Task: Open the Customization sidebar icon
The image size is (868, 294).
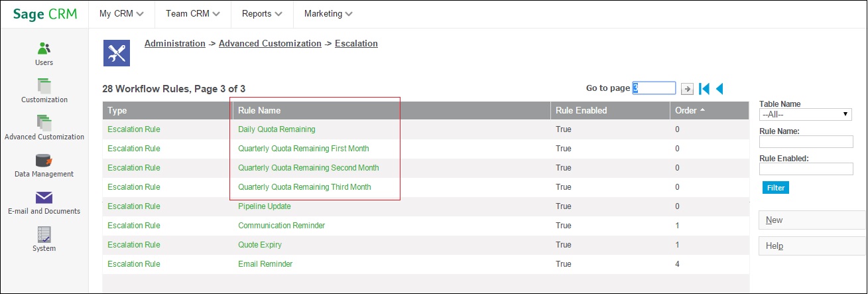Action: [x=44, y=85]
